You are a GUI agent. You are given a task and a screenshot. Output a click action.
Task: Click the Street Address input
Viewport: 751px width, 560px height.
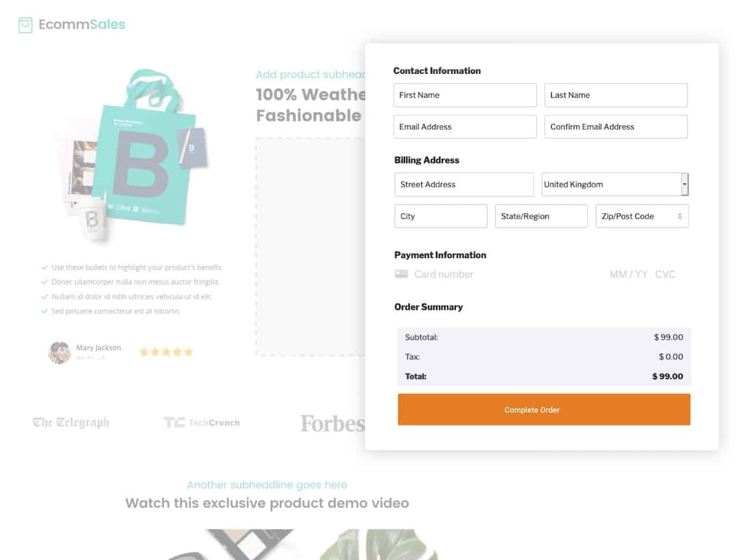point(464,185)
